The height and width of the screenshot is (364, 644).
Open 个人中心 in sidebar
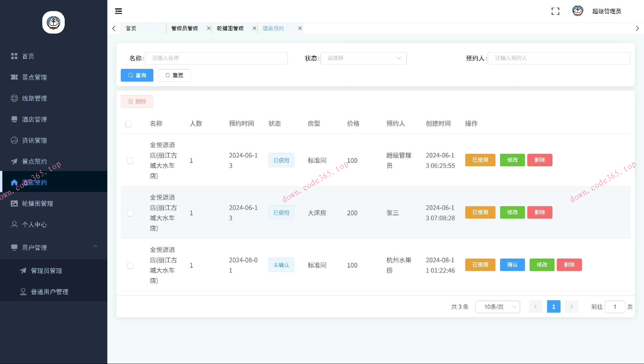34,225
